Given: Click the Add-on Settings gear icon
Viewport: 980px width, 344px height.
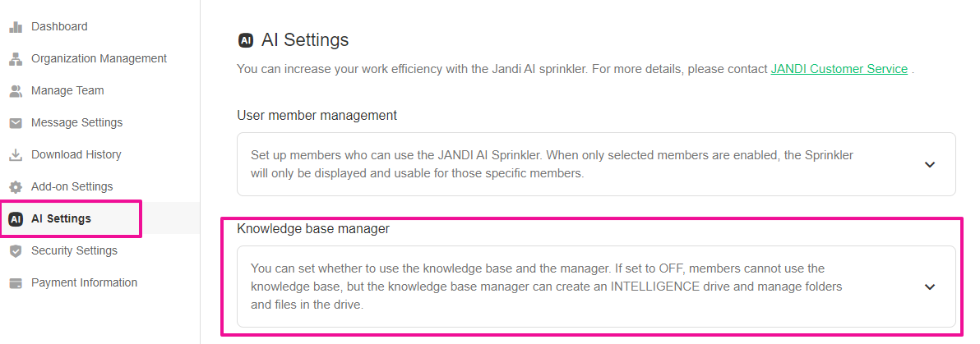Looking at the screenshot, I should 16,187.
